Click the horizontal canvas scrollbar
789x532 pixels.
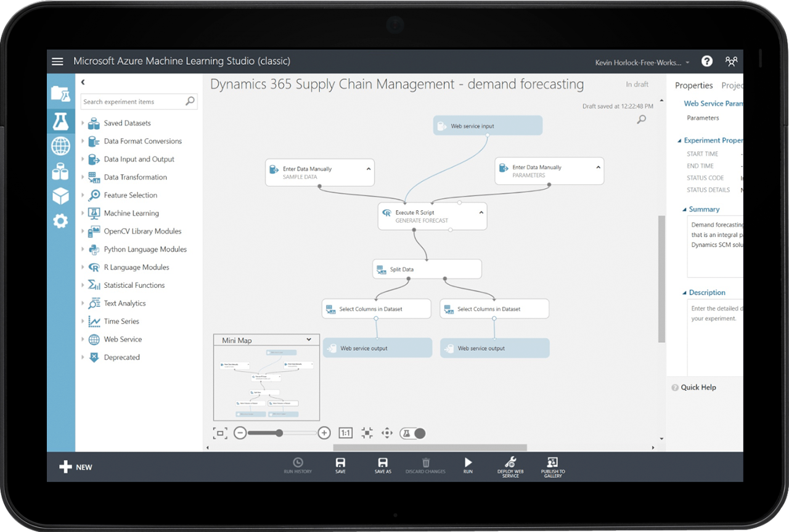[430, 448]
